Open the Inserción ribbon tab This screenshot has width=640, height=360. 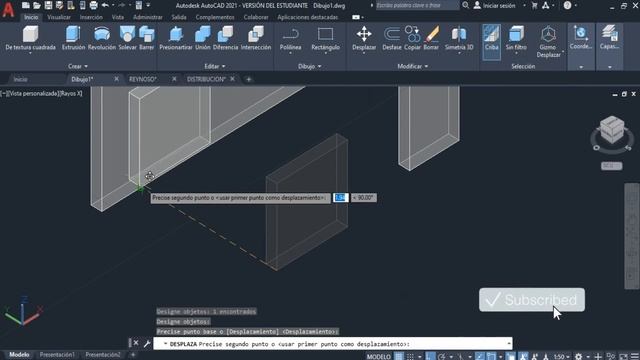91,17
